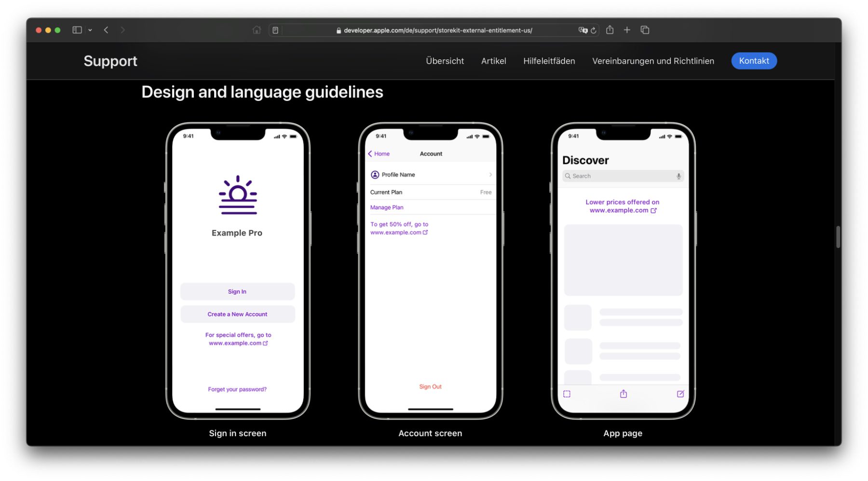Open the Share menu in toolbar
Screen dimensions: 868x481
(610, 30)
